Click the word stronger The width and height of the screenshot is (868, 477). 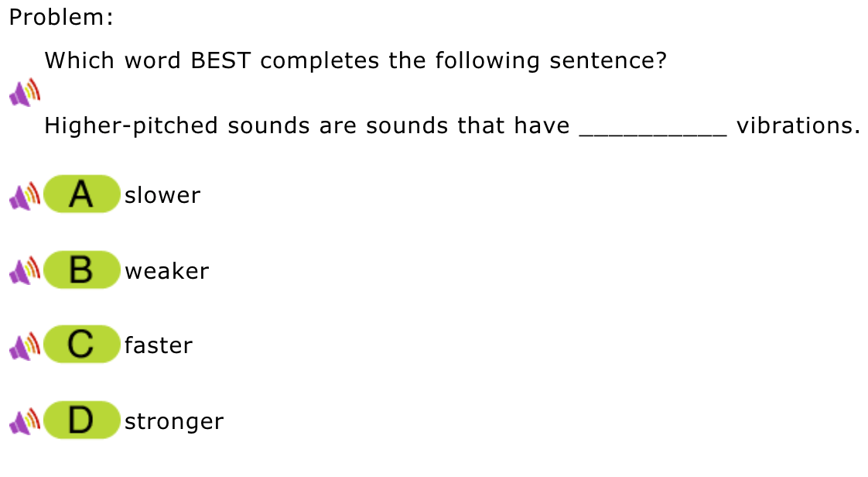click(x=174, y=422)
